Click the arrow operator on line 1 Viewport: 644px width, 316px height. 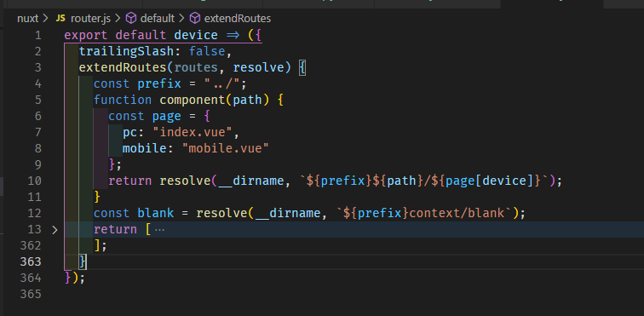(233, 35)
